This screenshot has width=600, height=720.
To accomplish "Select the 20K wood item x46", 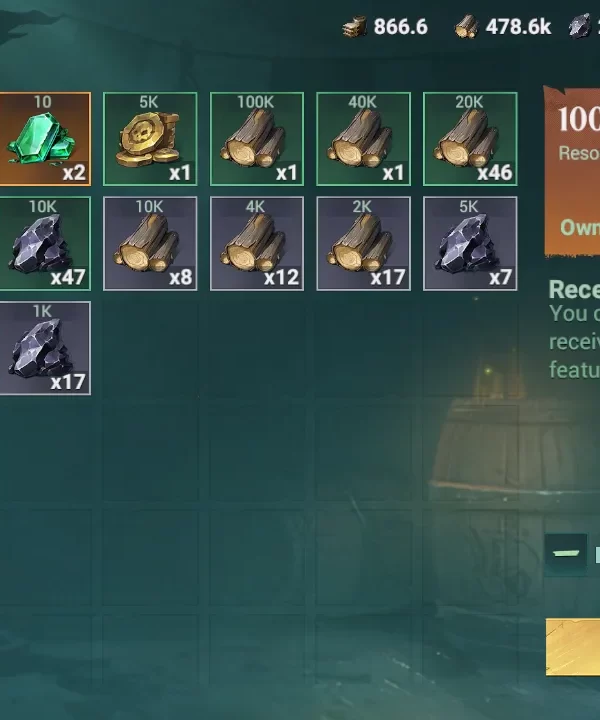I will (470, 139).
